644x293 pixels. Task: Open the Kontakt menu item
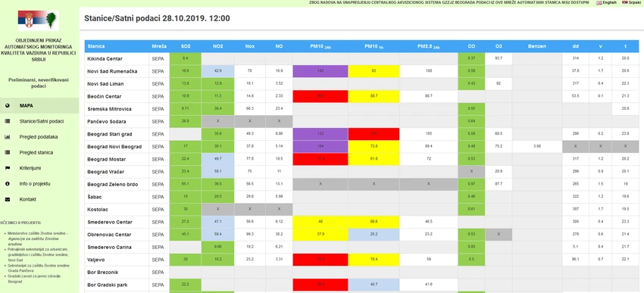(x=27, y=199)
